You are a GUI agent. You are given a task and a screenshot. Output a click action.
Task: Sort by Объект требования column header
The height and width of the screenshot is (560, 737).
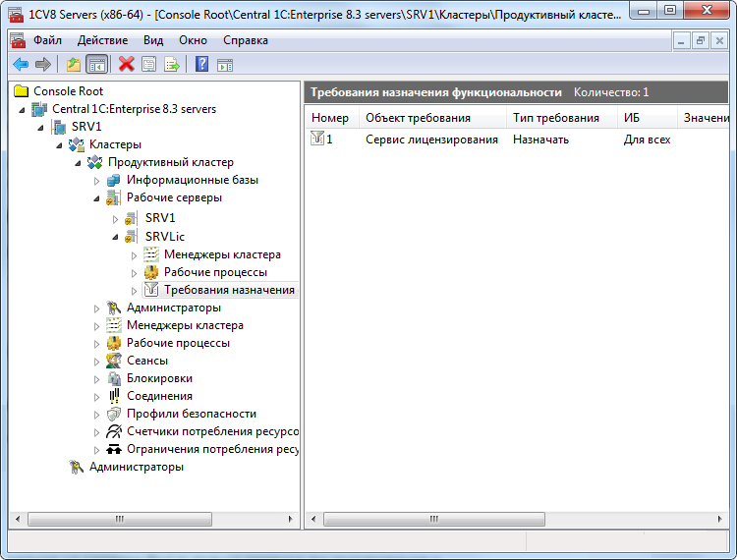coord(418,118)
